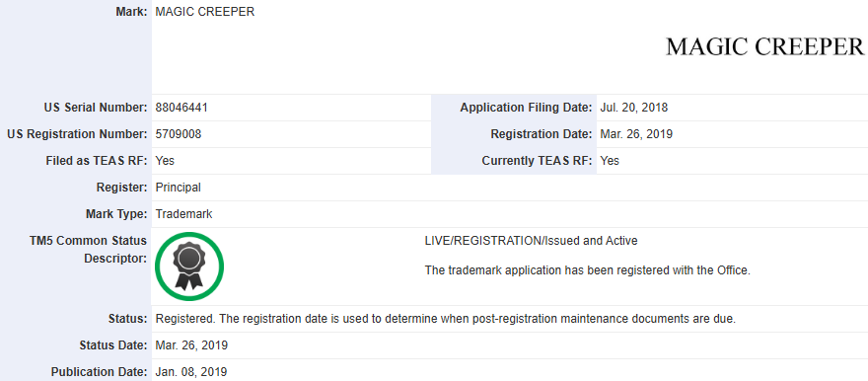The width and height of the screenshot is (868, 381).
Task: Click the Mark name MAGIC CREEPER text
Action: pyautogui.click(x=205, y=12)
